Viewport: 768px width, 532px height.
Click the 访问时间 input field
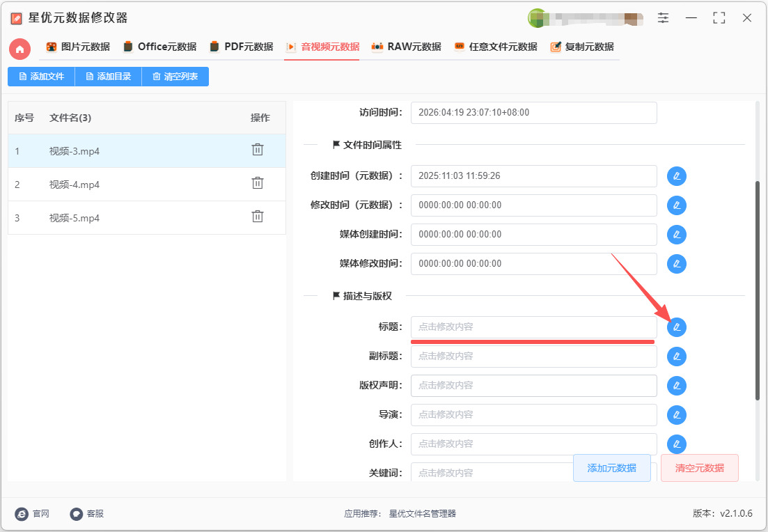click(534, 113)
